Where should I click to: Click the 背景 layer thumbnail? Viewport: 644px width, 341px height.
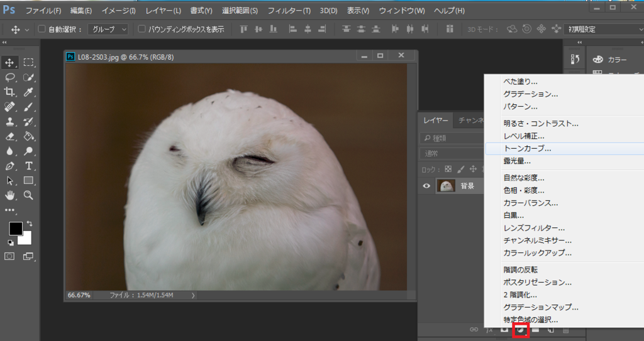446,186
